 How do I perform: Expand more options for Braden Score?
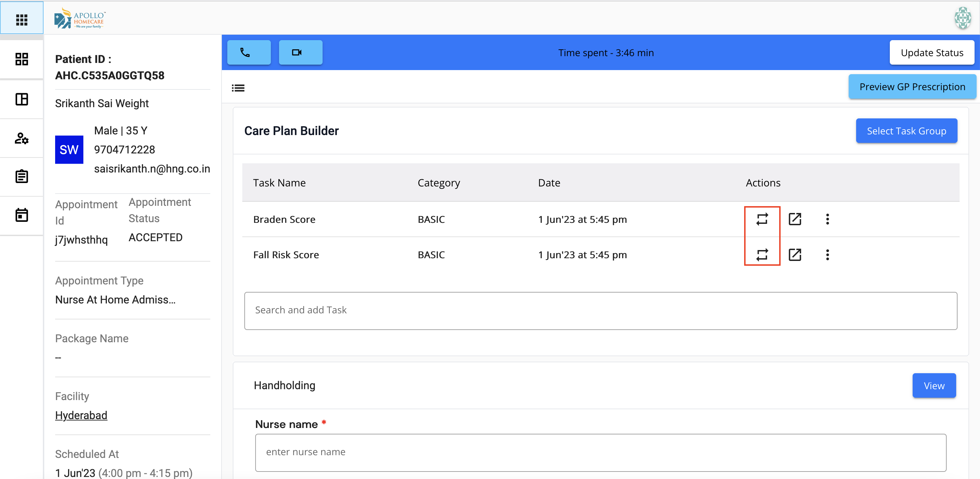[827, 219]
